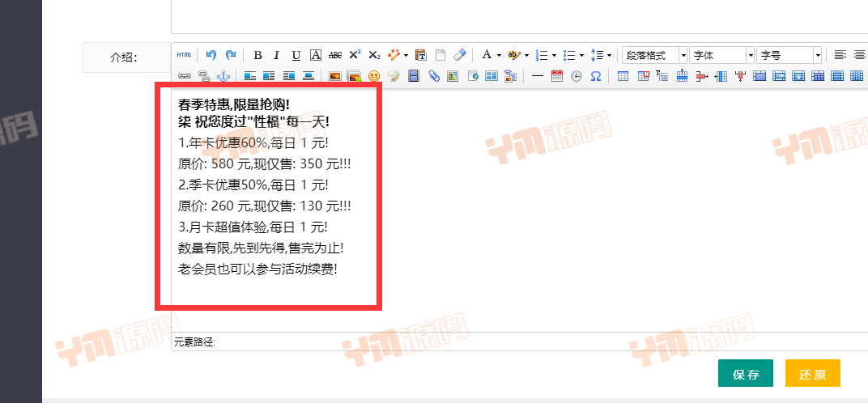Click the undo arrow icon
Viewport: 868px width, 403px height.
coord(211,55)
